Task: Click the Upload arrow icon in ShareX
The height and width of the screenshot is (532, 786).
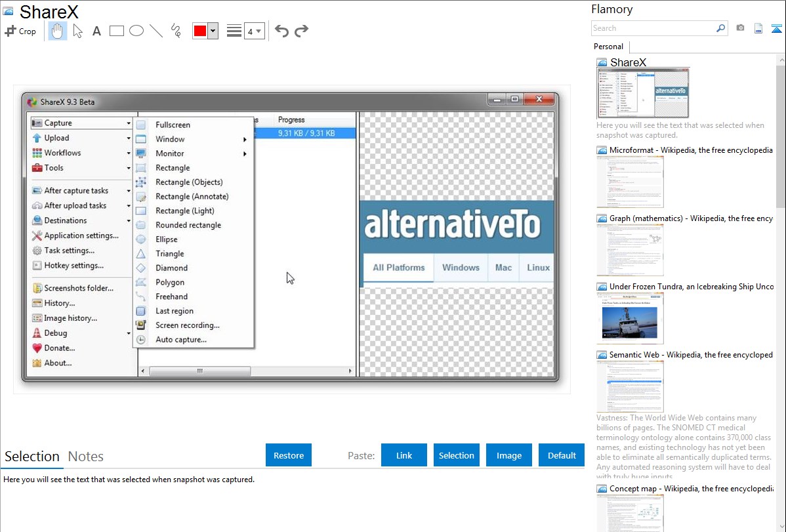Action: pyautogui.click(x=37, y=138)
